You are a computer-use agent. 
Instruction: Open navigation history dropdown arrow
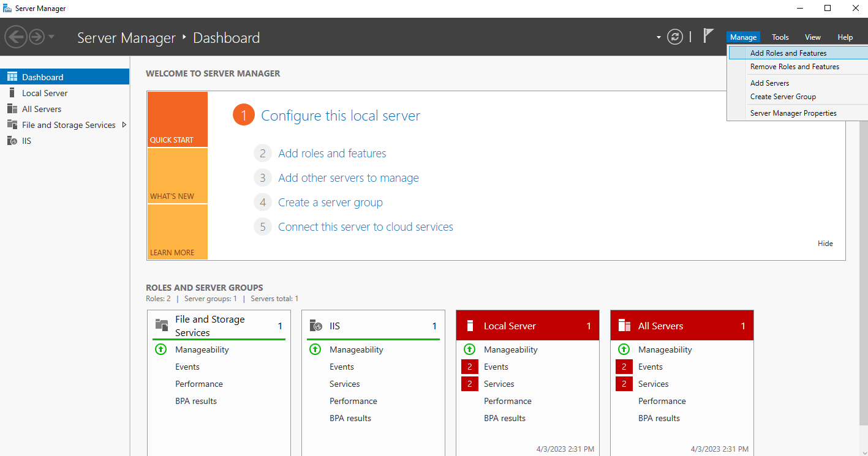(x=51, y=37)
